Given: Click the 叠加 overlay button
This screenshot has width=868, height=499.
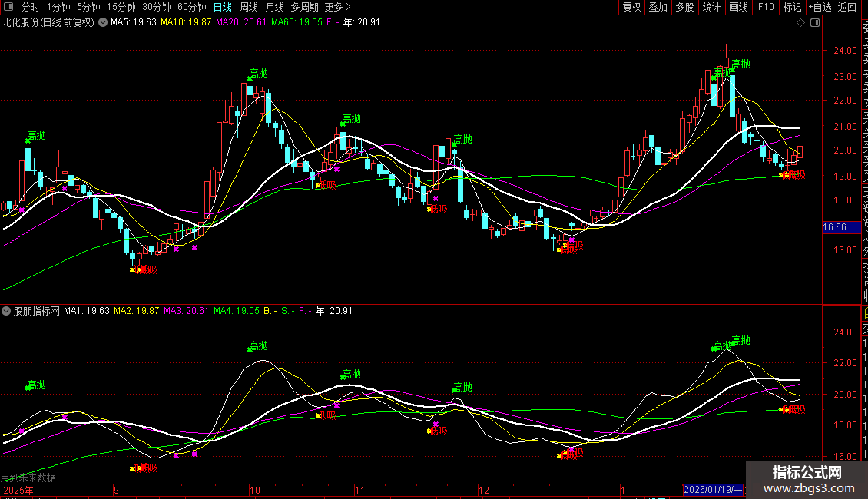Looking at the screenshot, I should (658, 7).
